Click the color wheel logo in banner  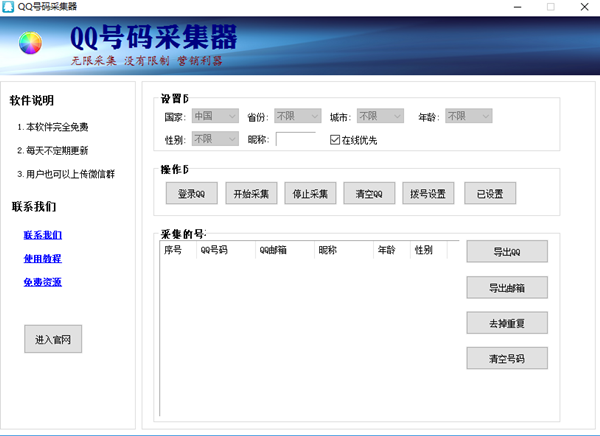[30, 43]
